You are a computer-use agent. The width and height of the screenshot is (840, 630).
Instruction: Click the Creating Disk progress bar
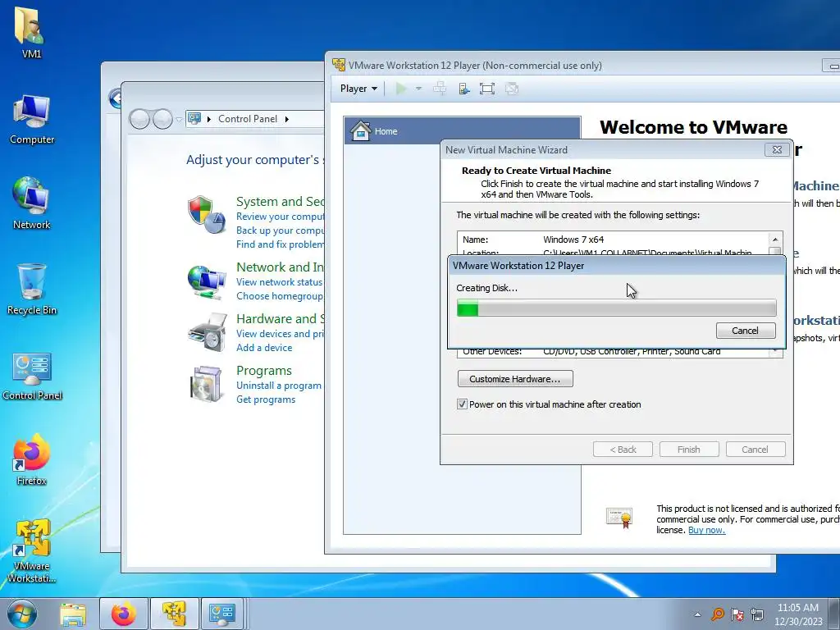pos(616,308)
